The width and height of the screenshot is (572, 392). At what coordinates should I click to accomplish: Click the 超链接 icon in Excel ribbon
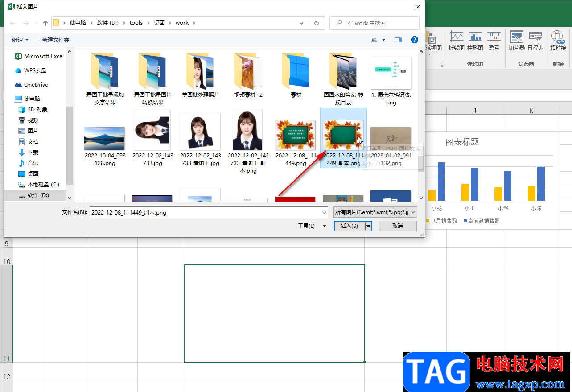[x=558, y=41]
